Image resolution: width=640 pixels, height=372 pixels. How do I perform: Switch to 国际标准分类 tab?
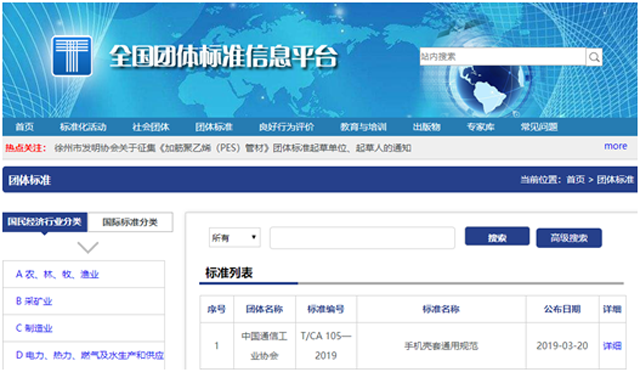(130, 222)
